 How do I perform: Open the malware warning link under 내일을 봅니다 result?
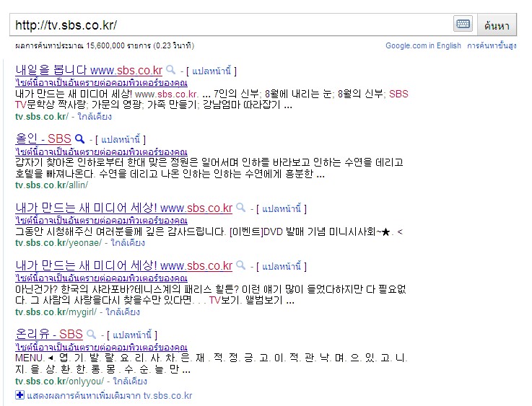101,82
